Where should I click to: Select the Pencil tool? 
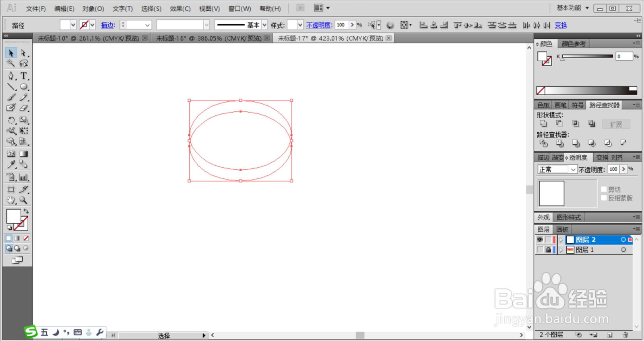24,97
